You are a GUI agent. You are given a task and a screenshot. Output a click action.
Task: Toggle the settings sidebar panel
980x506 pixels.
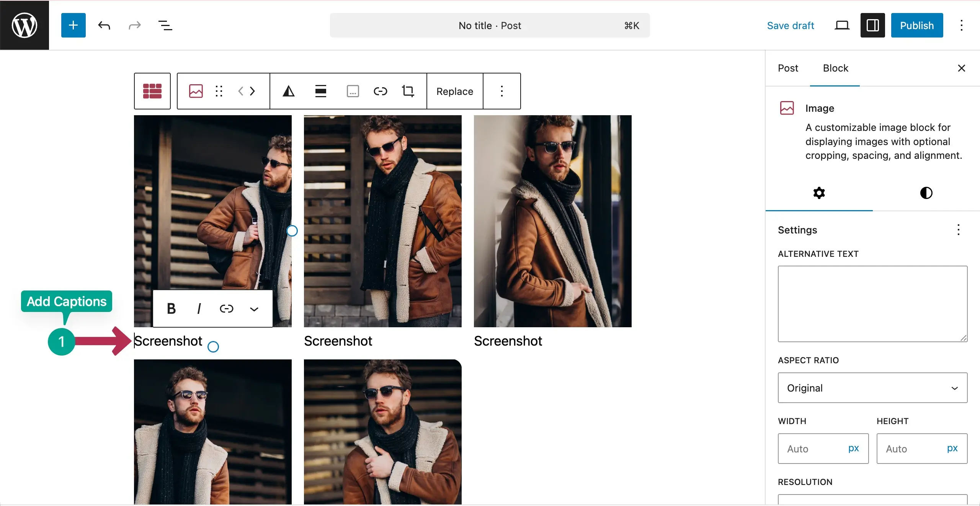point(872,25)
